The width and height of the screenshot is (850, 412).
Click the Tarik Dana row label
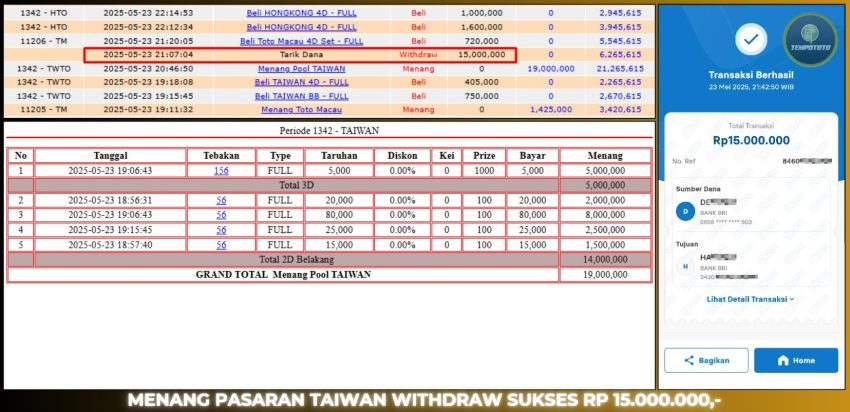(x=301, y=55)
